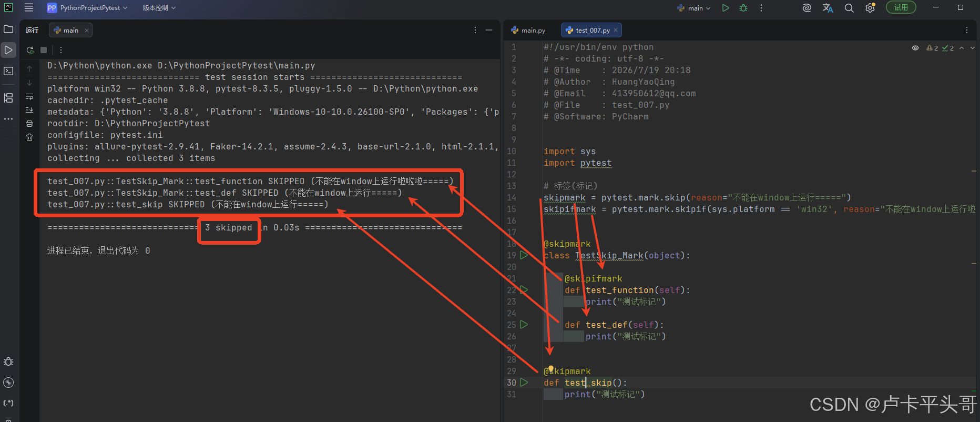The image size is (980, 422).
Task: Open more run toolbar actions menu
Action: tap(61, 50)
